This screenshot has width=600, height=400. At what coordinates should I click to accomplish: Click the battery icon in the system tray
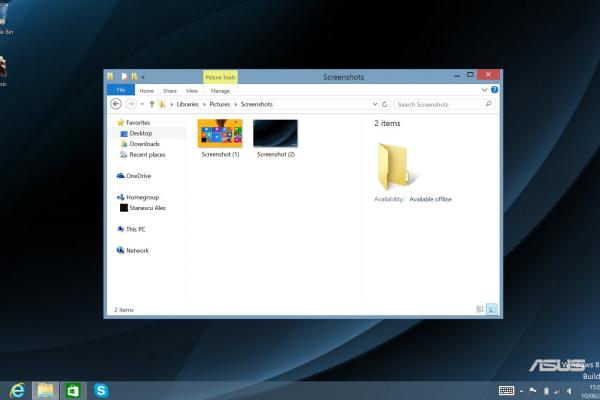pyautogui.click(x=546, y=391)
